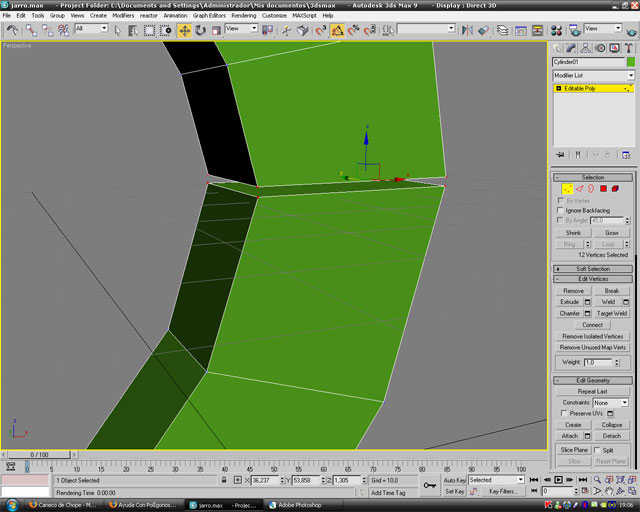Select Polygon sub-object level icon
This screenshot has width=640, height=512.
pos(603,189)
